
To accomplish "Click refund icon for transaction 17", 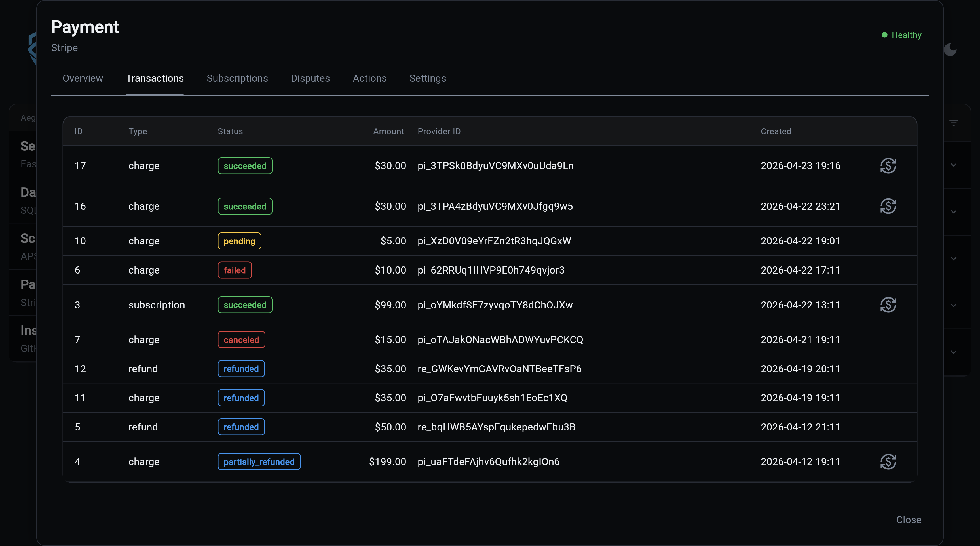I will (888, 166).
